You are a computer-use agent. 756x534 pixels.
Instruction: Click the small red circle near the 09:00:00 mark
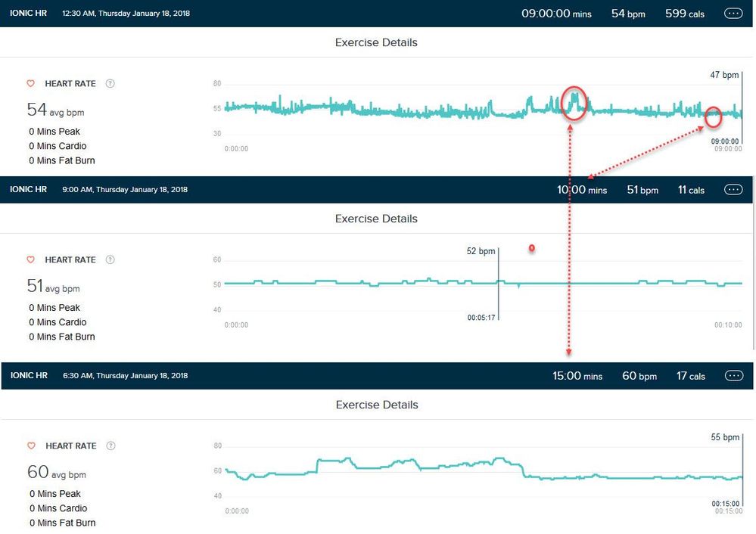[x=712, y=117]
